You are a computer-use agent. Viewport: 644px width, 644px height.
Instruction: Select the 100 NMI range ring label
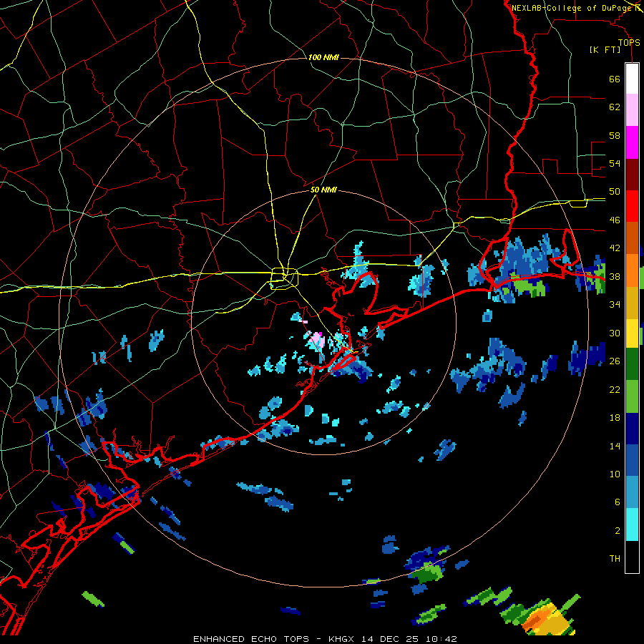323,57
